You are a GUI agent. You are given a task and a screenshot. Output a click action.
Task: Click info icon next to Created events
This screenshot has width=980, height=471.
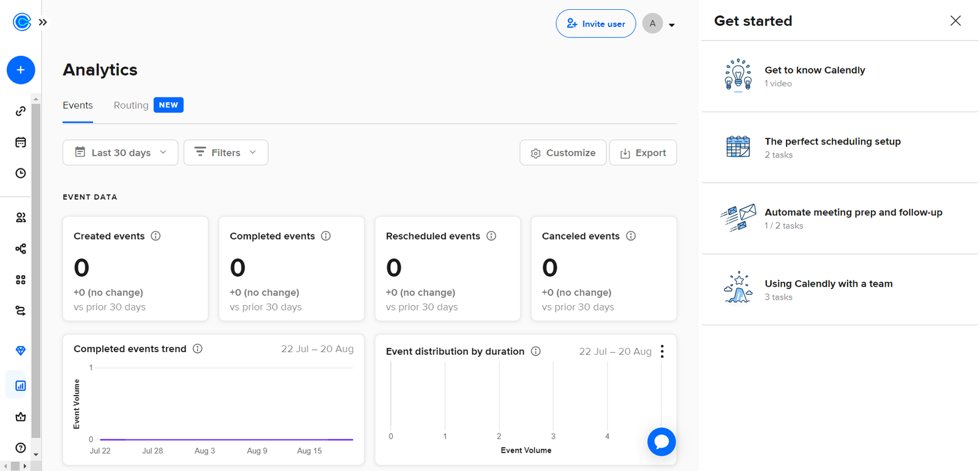click(156, 236)
